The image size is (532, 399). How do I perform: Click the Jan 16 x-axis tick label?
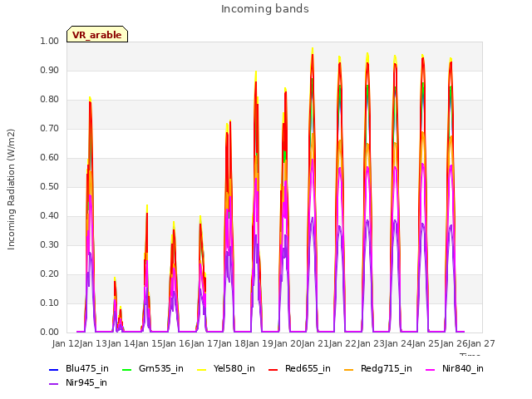(x=176, y=343)
